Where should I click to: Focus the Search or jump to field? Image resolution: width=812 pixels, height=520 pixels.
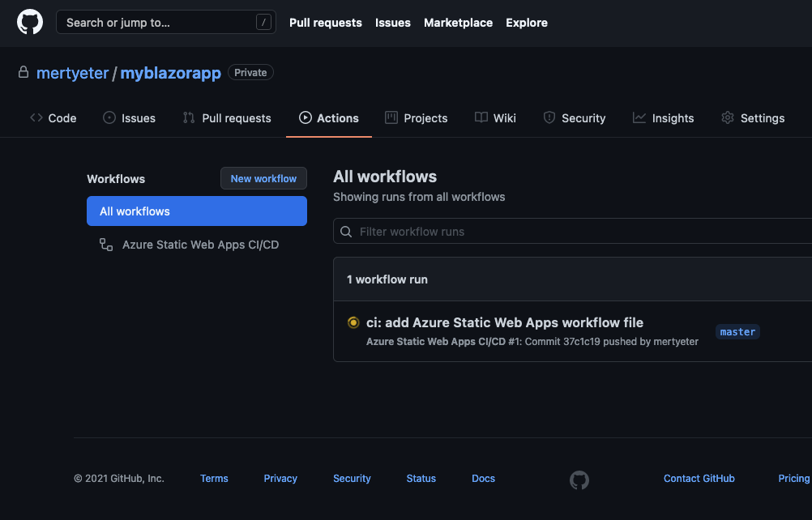165,22
